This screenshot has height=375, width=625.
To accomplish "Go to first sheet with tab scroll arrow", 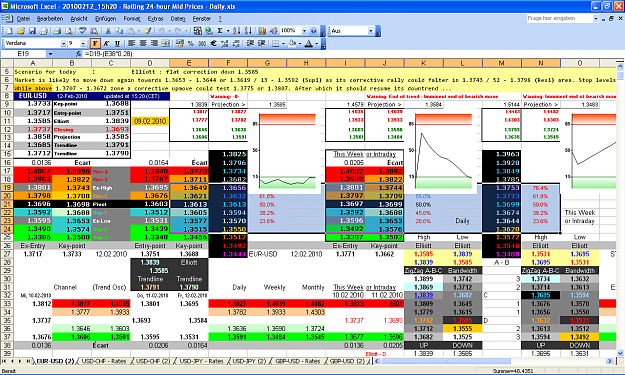I will 4,361.
